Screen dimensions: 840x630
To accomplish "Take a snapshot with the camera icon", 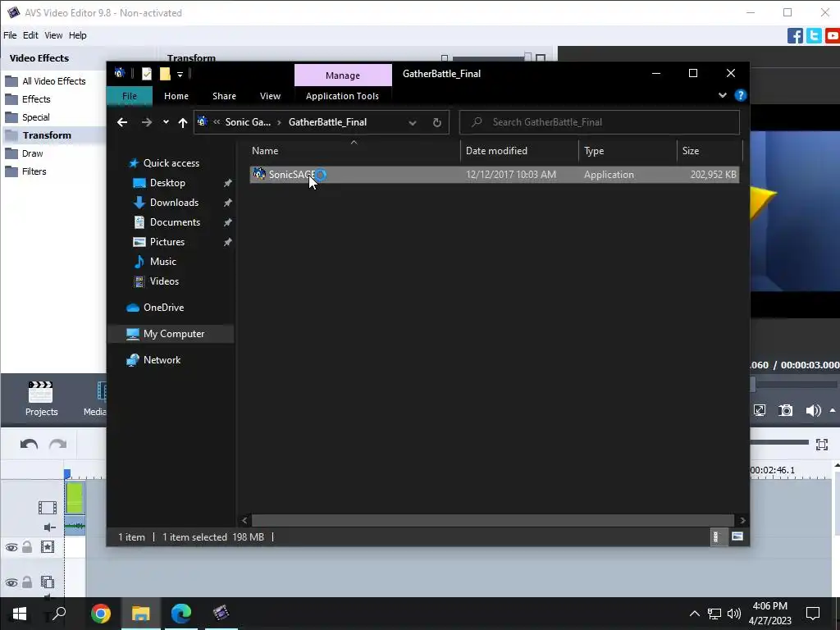I will [785, 410].
